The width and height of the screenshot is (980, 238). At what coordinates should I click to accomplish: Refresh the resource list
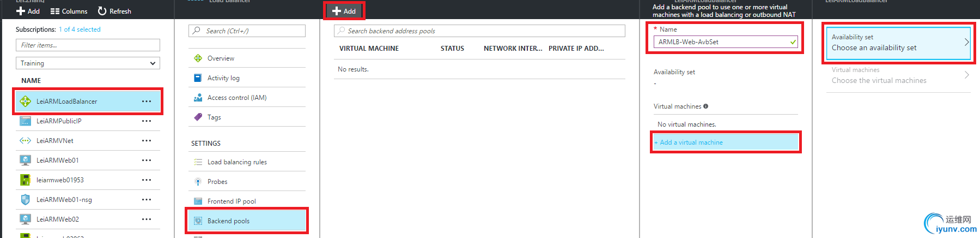tap(114, 11)
